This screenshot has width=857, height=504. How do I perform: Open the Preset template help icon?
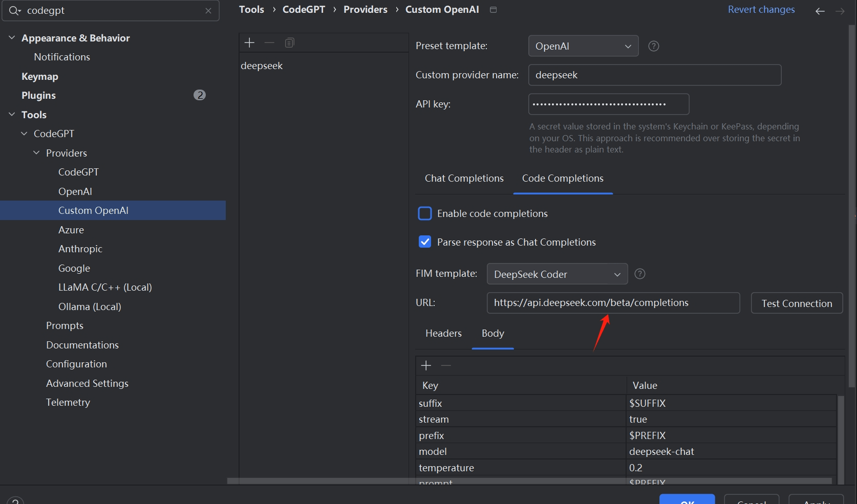(x=654, y=46)
